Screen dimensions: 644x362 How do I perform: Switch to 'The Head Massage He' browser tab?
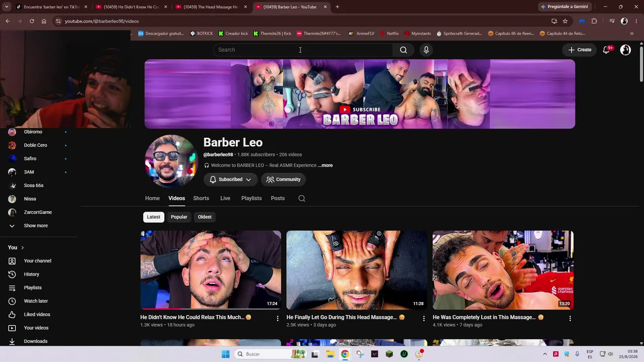point(211,7)
